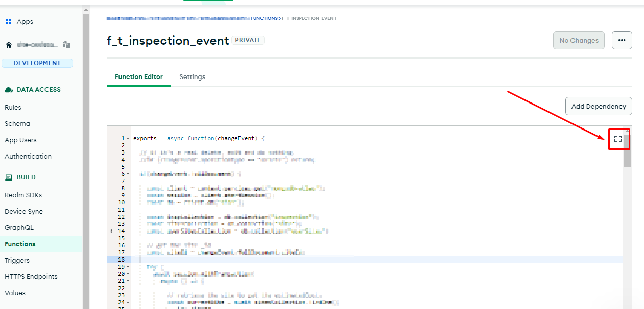Image resolution: width=644 pixels, height=309 pixels.
Task: Click the Add Dependency button
Action: (599, 106)
